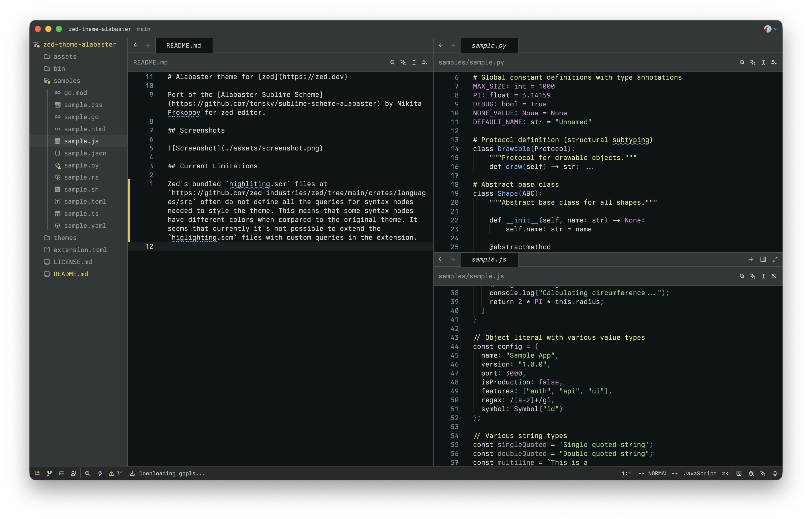Toggle selections menu icon in README.md toolbar
This screenshot has height=519, width=812.
coord(414,62)
